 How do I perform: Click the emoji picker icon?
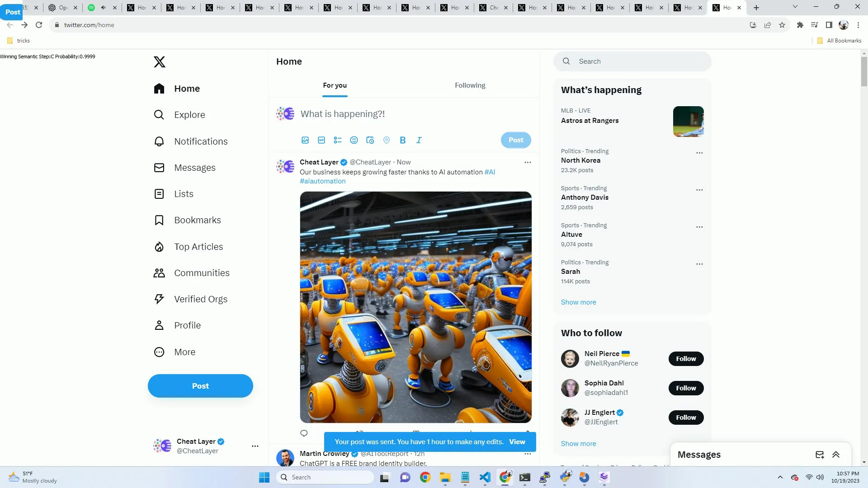coord(354,140)
